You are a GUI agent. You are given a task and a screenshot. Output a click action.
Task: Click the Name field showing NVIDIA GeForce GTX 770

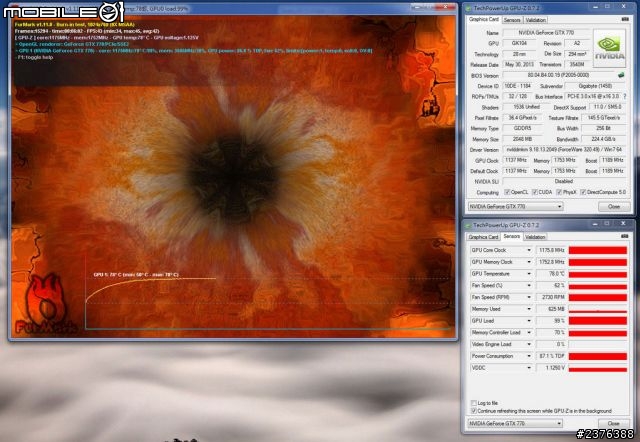[546, 33]
